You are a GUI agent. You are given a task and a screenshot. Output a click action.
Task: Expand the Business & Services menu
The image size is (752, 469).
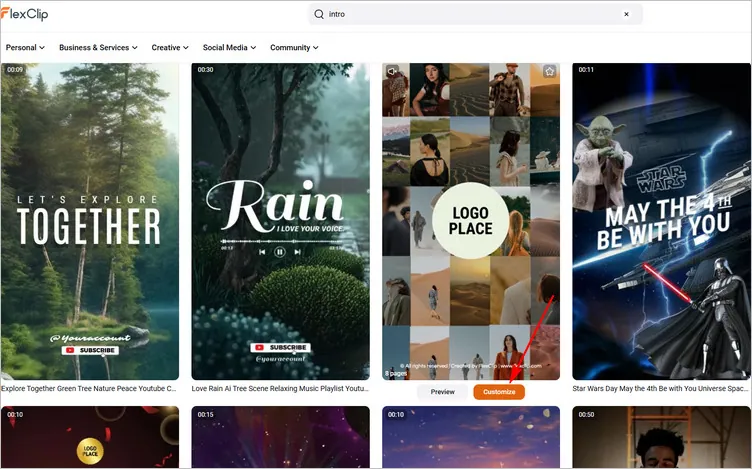tap(98, 47)
